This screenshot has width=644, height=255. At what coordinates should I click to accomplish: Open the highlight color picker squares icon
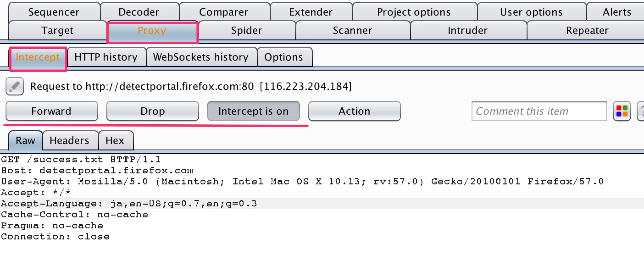point(622,111)
